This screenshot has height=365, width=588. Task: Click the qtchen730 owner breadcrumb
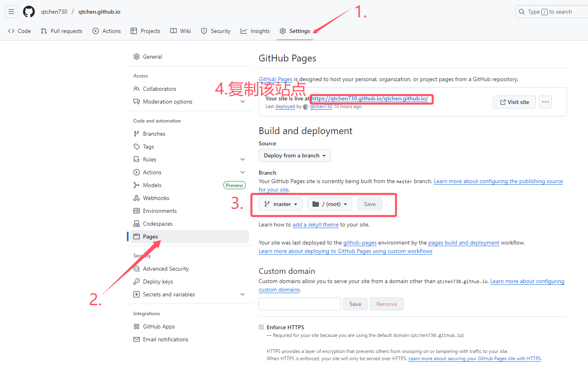54,12
